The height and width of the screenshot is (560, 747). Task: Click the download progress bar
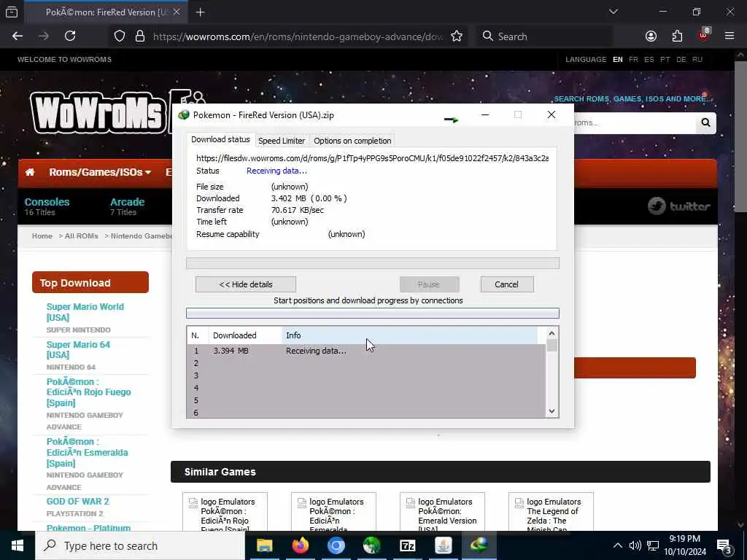373,263
